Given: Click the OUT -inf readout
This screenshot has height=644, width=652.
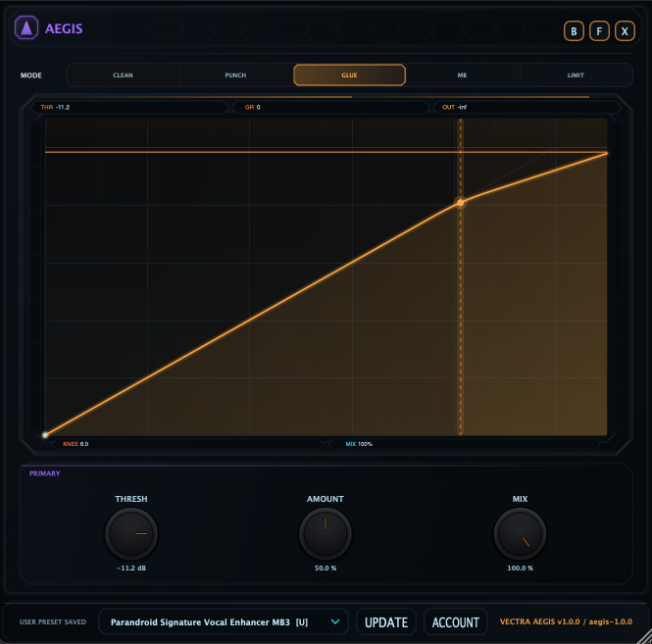Looking at the screenshot, I should coord(527,107).
